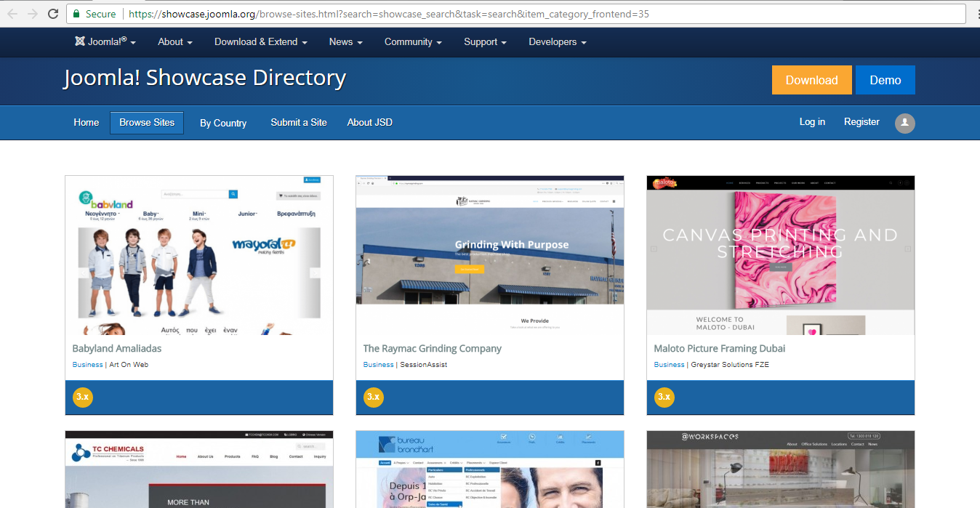Viewport: 980px width, 508px height.
Task: Click the blue Demo button
Action: (x=885, y=80)
